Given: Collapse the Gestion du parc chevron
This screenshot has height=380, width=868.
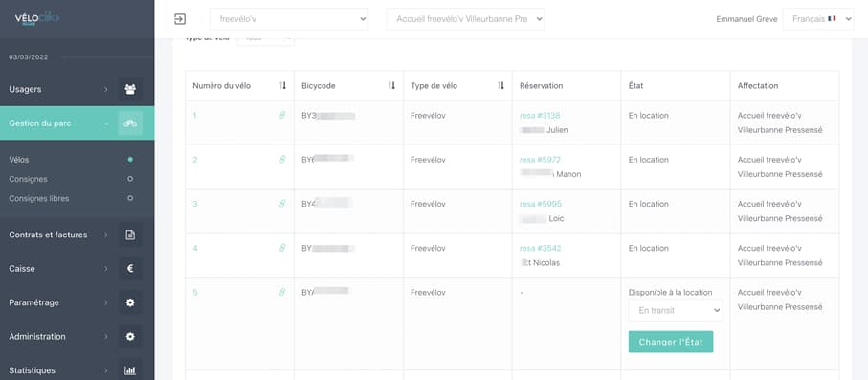Looking at the screenshot, I should (105, 123).
